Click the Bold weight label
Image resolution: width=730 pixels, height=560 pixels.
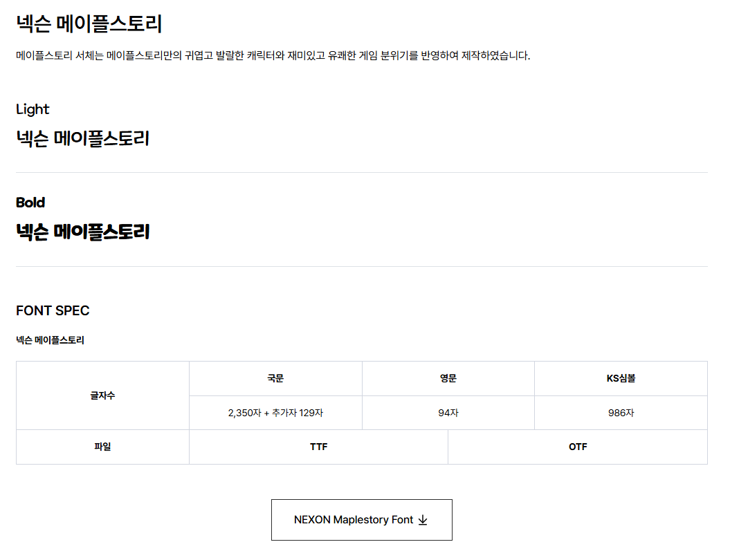coord(30,203)
